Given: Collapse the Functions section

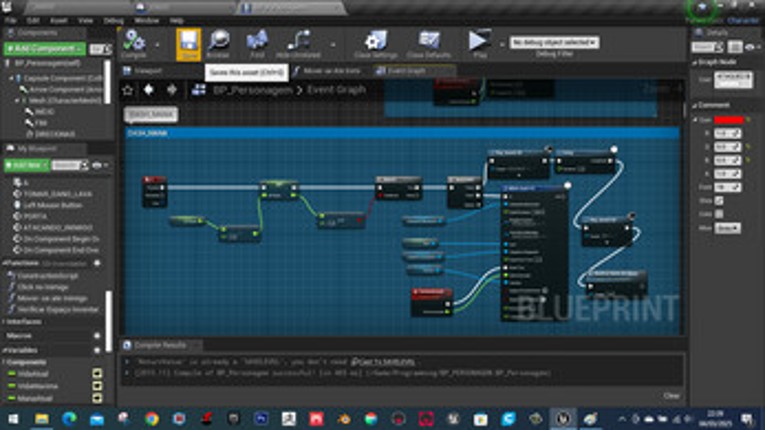Looking at the screenshot, I should pyautogui.click(x=4, y=263).
